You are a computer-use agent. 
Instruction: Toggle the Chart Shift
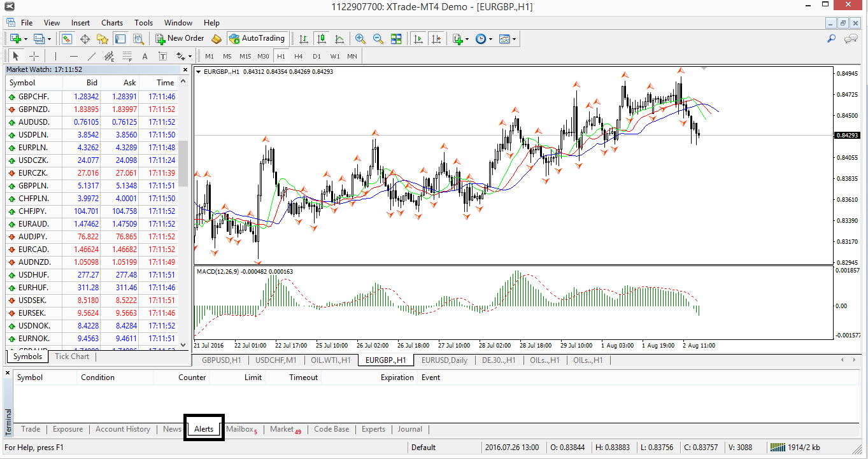coord(437,39)
